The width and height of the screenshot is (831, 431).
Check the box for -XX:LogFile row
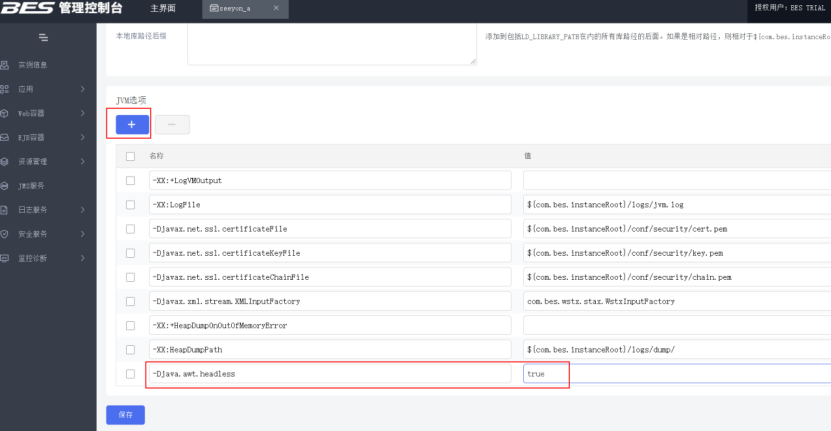(x=130, y=204)
